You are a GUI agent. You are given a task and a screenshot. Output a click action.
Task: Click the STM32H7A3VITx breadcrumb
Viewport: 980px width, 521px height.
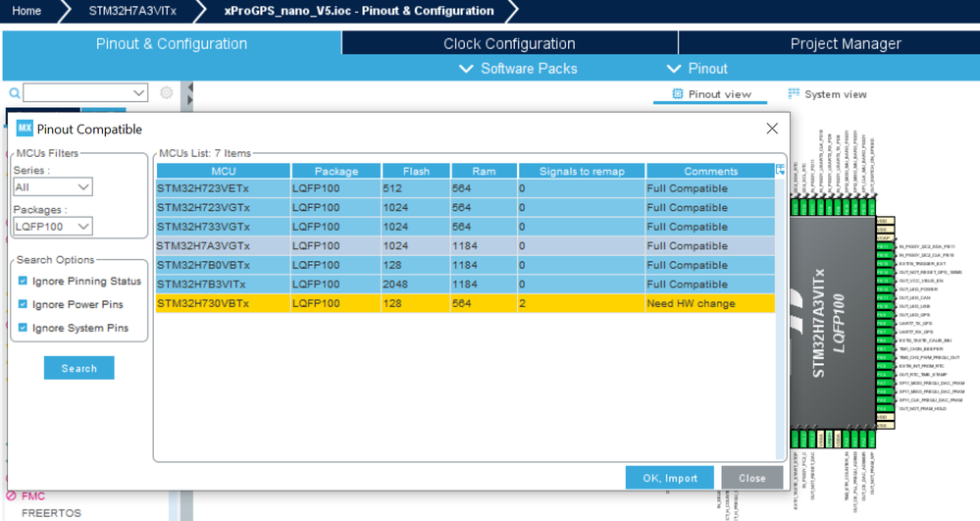pyautogui.click(x=132, y=11)
